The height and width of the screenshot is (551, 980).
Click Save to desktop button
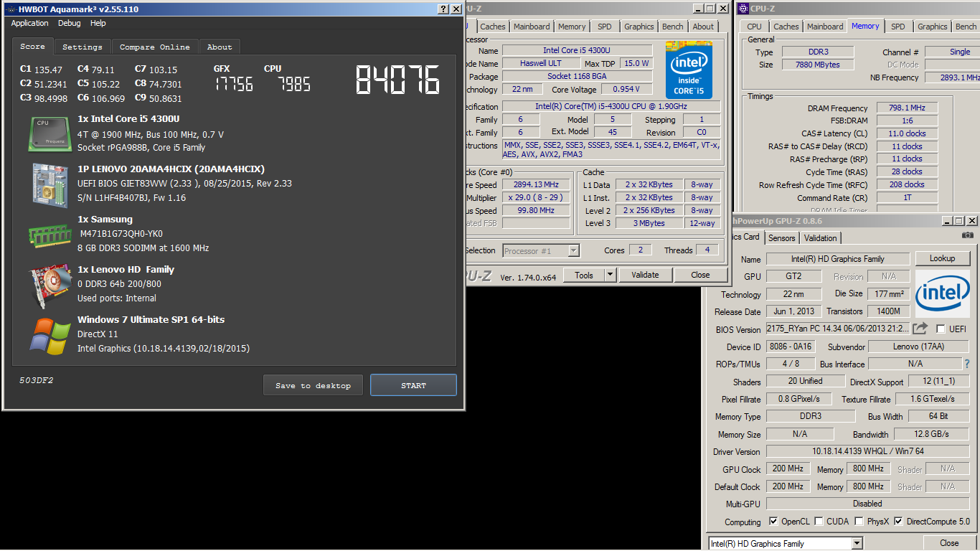click(x=313, y=385)
